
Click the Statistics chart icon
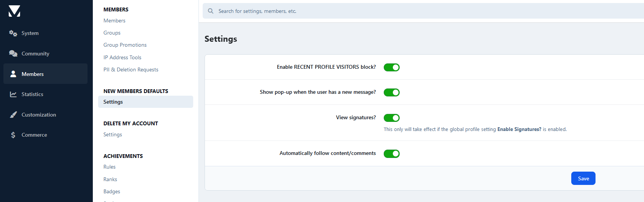tap(13, 94)
